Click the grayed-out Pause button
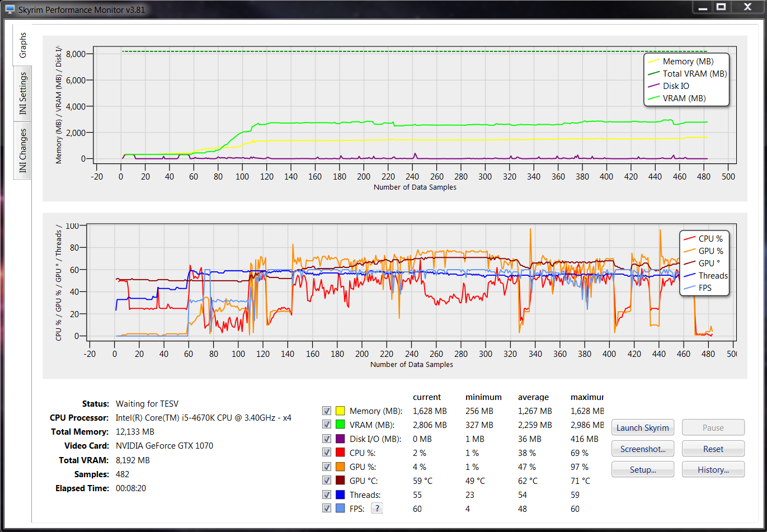 (x=713, y=427)
